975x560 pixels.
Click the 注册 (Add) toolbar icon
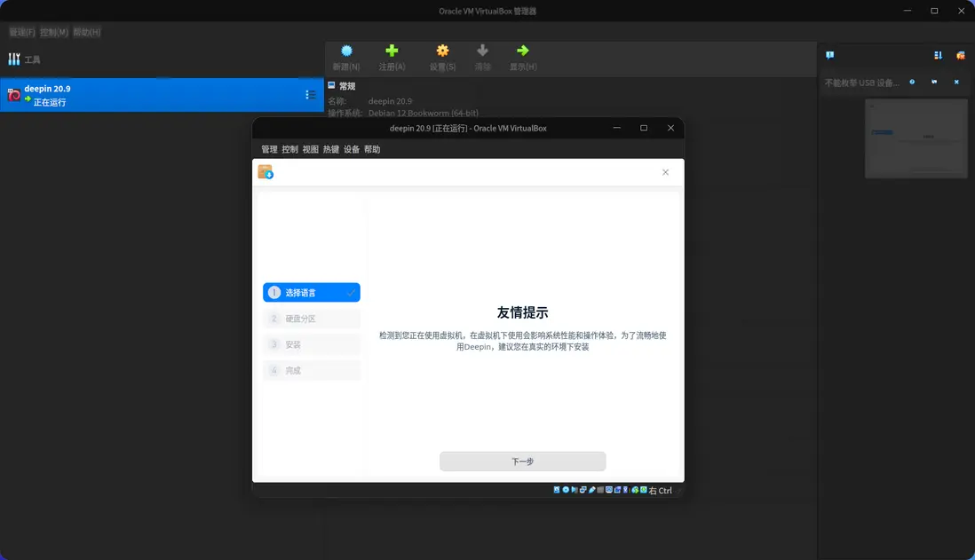[x=392, y=55]
